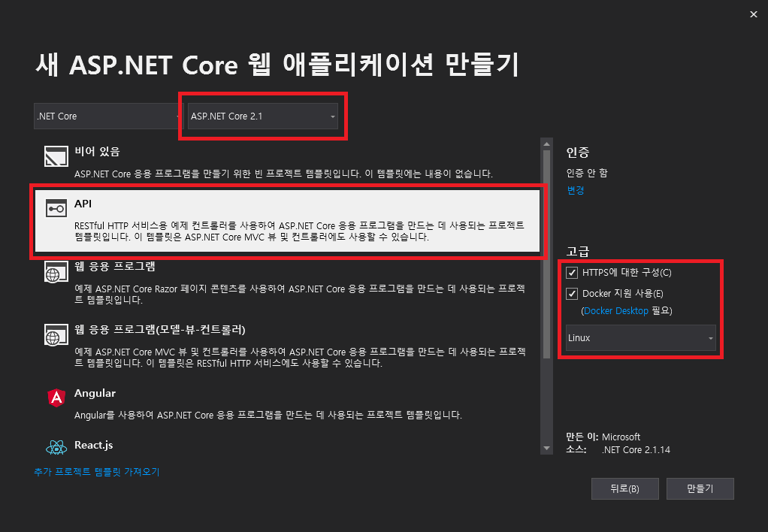
Task: Click the Angular template title
Action: click(95, 394)
